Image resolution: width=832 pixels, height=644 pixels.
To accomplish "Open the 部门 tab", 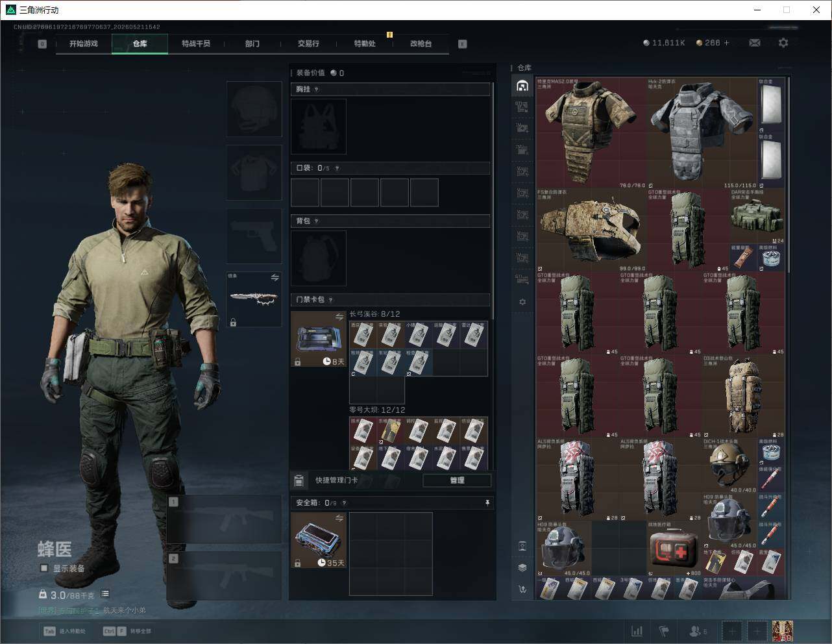I will [252, 44].
